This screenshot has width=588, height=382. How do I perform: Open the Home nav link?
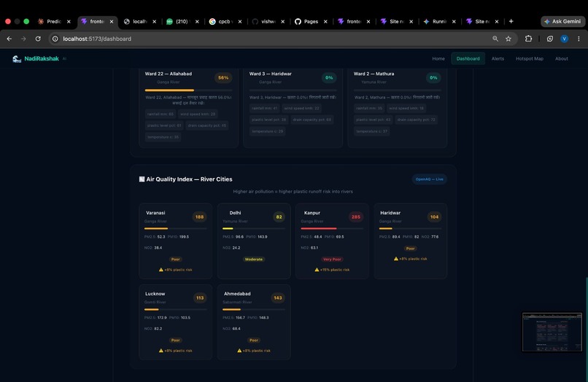(438, 58)
